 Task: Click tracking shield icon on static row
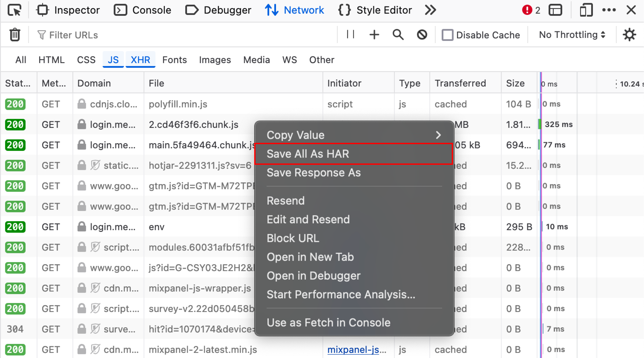95,165
